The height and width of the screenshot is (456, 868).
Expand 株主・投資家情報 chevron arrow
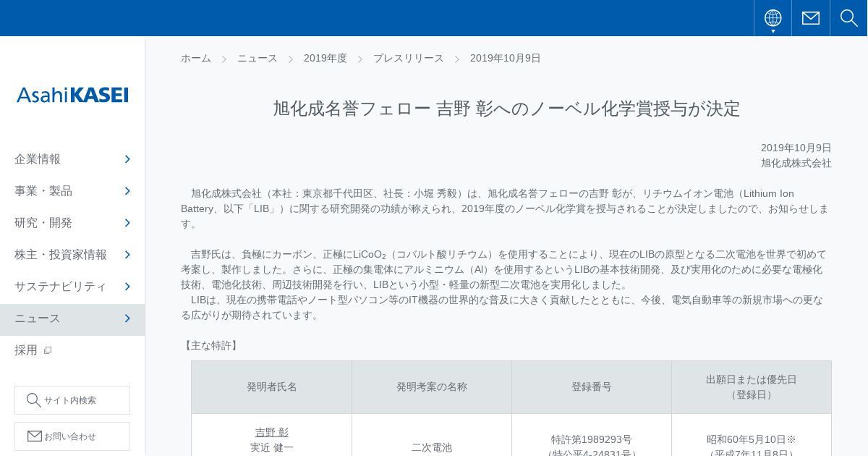[127, 255]
